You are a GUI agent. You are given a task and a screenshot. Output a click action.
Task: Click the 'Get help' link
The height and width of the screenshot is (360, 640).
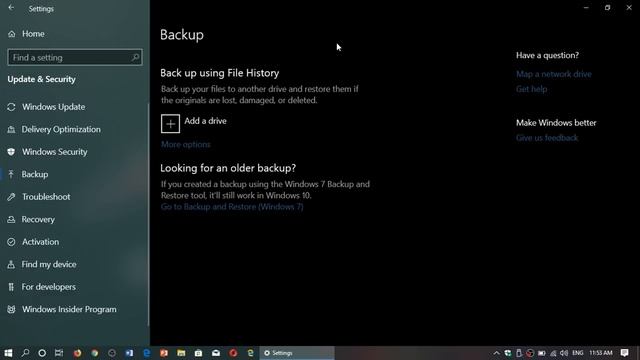pos(531,89)
